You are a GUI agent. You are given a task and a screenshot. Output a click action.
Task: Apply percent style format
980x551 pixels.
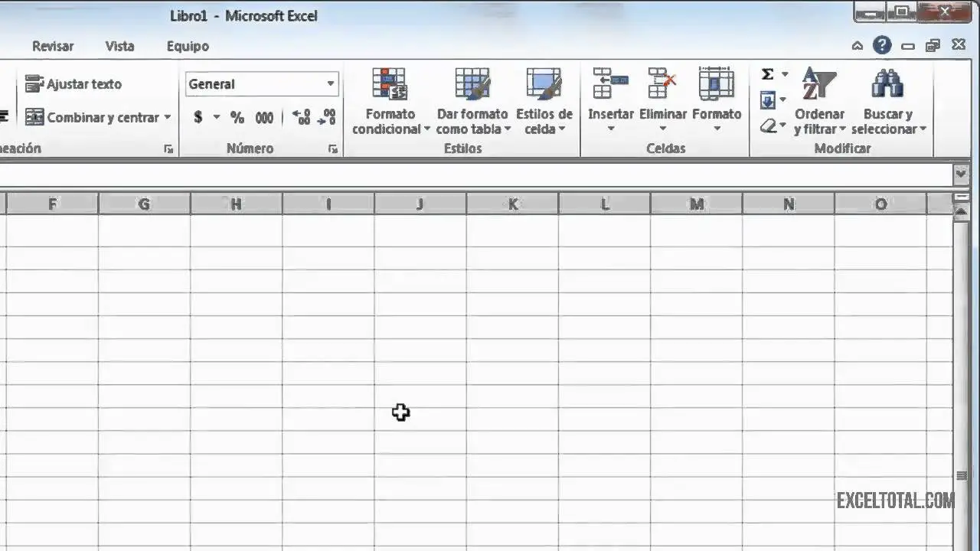(x=237, y=117)
